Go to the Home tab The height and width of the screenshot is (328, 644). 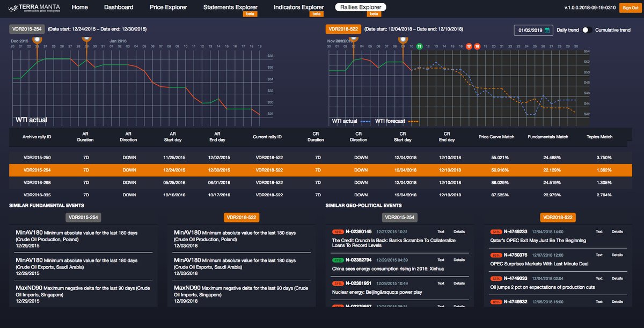79,8
